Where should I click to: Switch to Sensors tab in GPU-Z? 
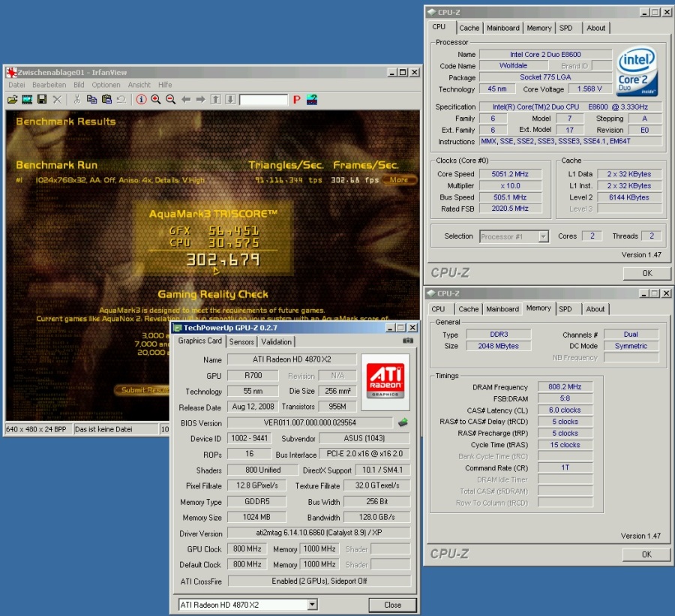pos(241,341)
